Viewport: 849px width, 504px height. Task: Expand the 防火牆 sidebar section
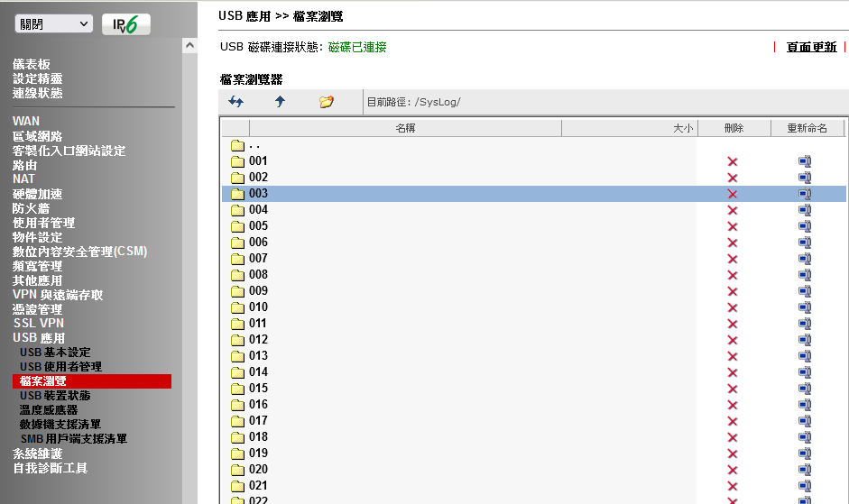pos(31,208)
